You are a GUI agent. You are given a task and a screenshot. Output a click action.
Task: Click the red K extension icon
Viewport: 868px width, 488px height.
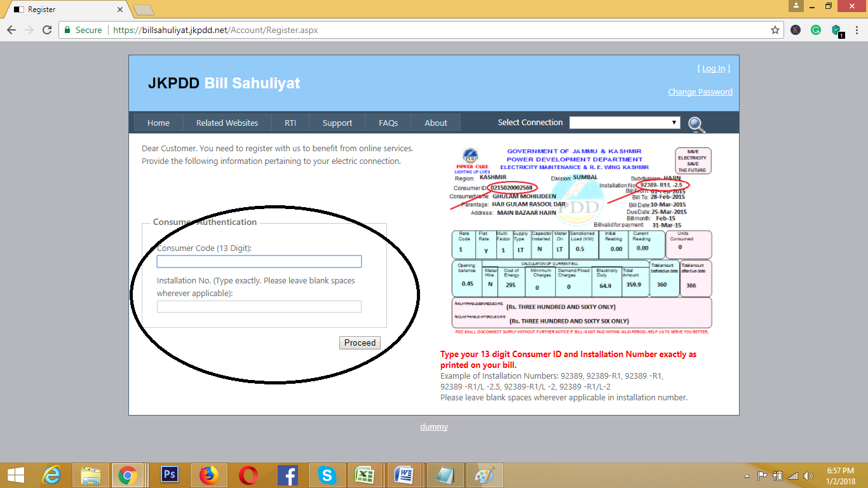pos(796,30)
